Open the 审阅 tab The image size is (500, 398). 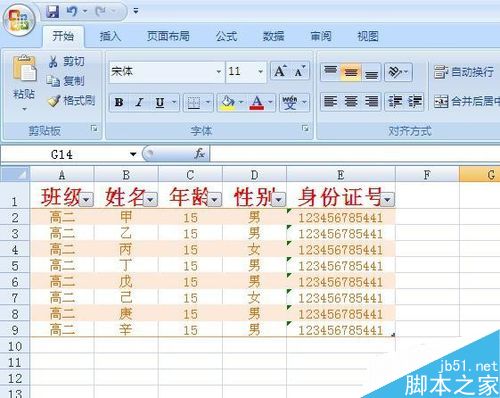tap(321, 36)
